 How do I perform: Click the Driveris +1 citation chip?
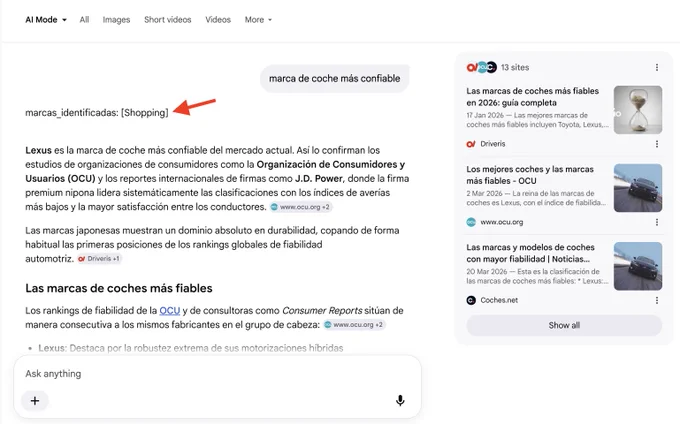click(99, 258)
